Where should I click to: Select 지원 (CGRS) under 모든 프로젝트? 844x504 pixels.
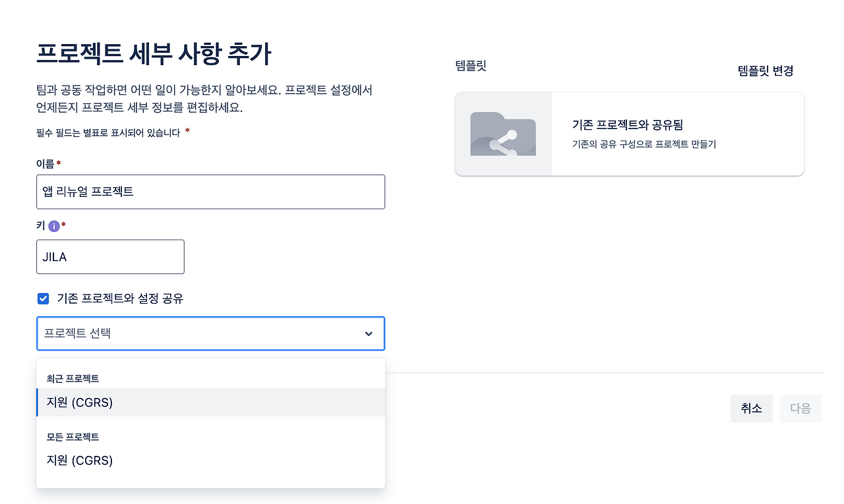point(210,461)
